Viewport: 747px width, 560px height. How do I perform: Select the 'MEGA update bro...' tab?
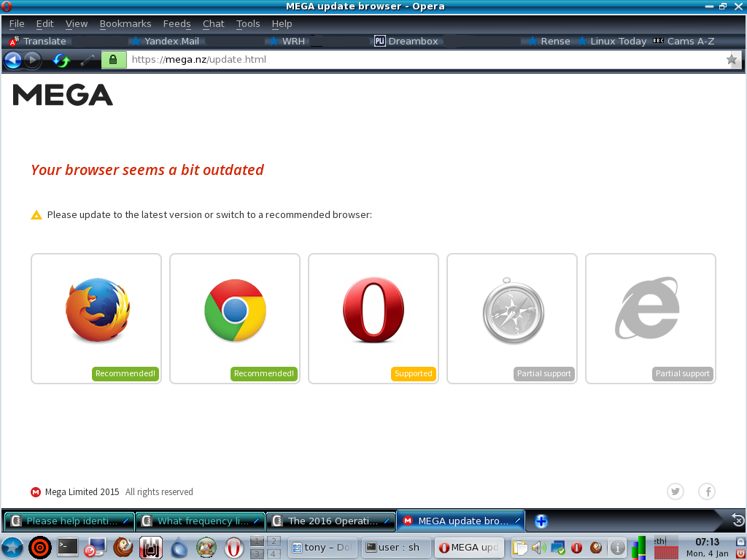click(461, 521)
